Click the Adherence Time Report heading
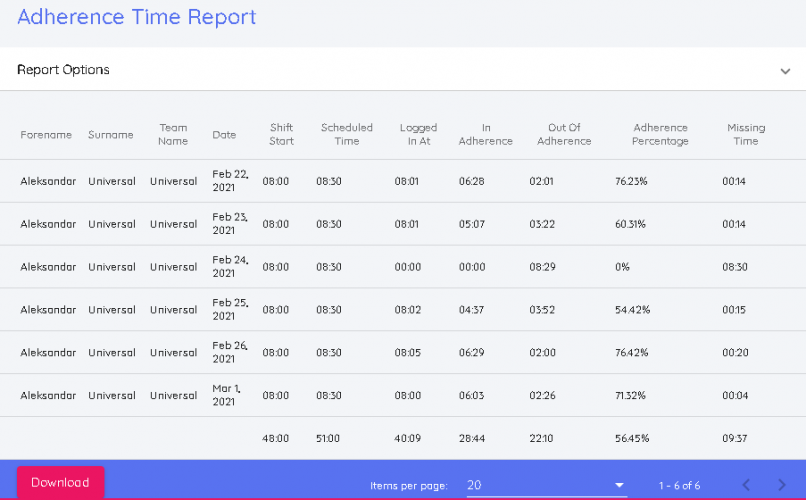Image resolution: width=806 pixels, height=500 pixels. click(137, 17)
